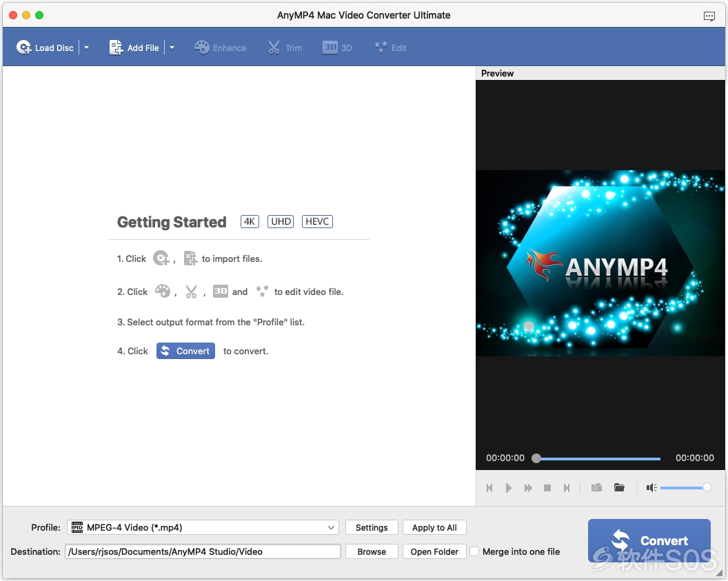Open the 3D settings tool
This screenshot has height=581, width=728.
pyautogui.click(x=337, y=48)
